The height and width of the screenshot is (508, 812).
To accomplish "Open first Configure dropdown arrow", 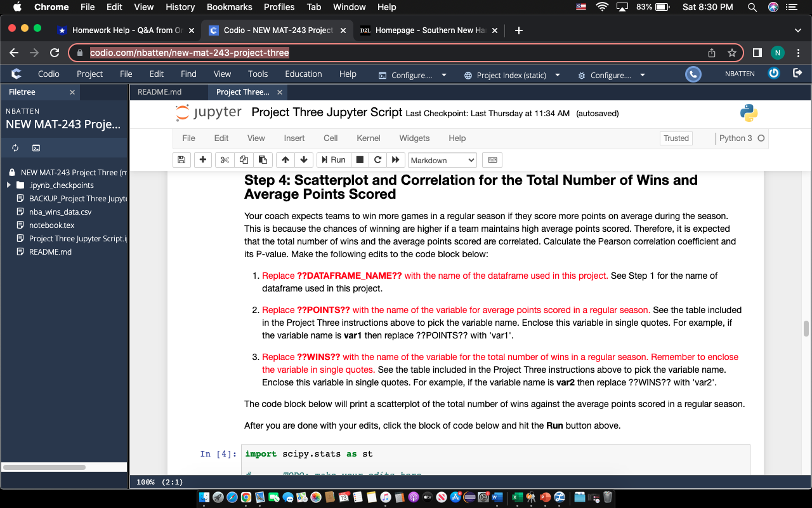I will click(443, 75).
